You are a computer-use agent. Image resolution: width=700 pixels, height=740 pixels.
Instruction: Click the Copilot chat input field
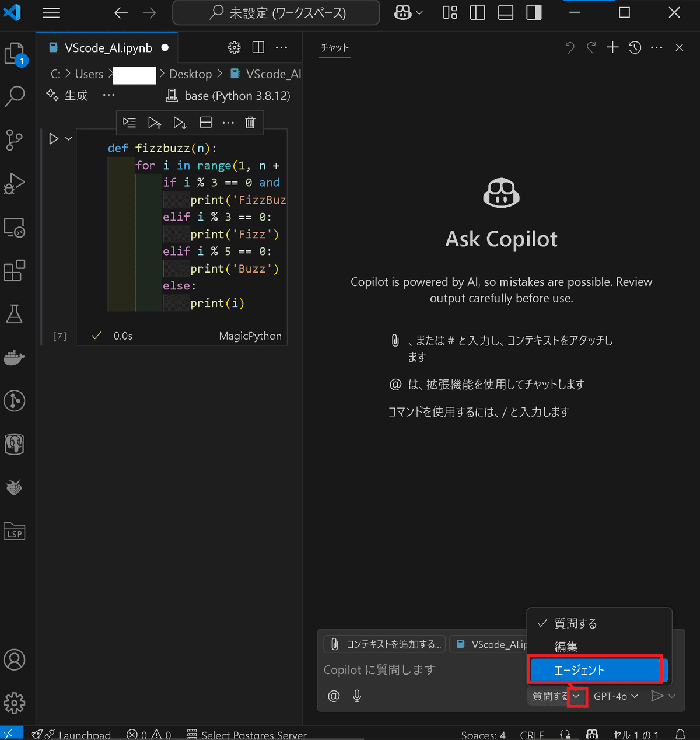click(423, 670)
